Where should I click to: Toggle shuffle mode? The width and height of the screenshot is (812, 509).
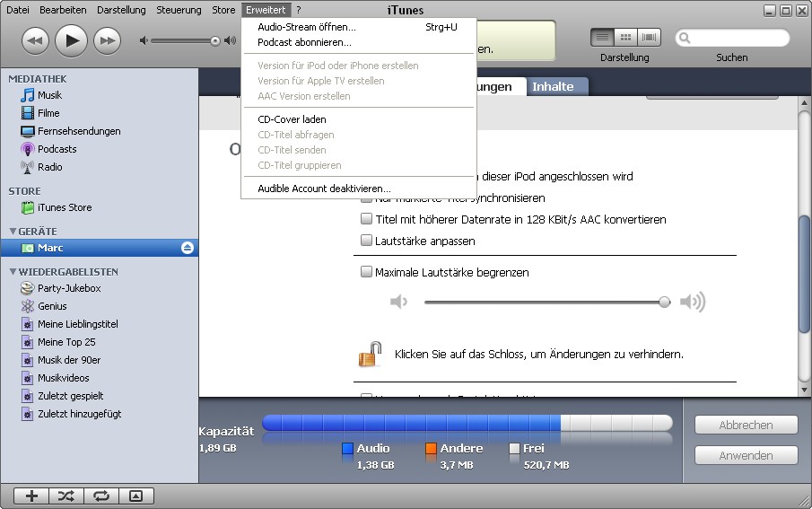(x=66, y=496)
